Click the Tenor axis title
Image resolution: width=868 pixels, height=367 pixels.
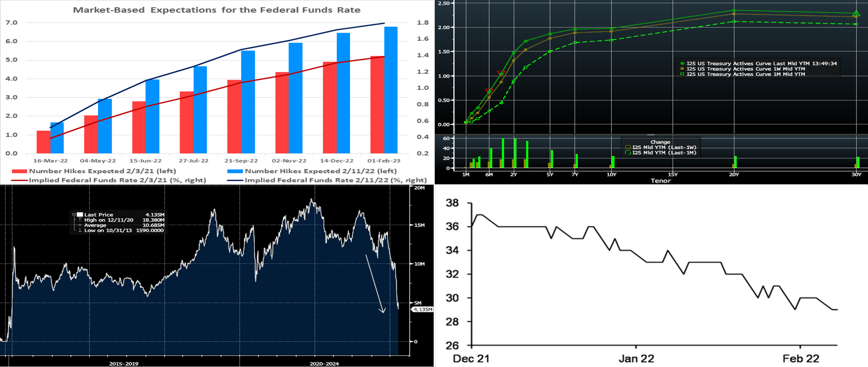click(660, 181)
